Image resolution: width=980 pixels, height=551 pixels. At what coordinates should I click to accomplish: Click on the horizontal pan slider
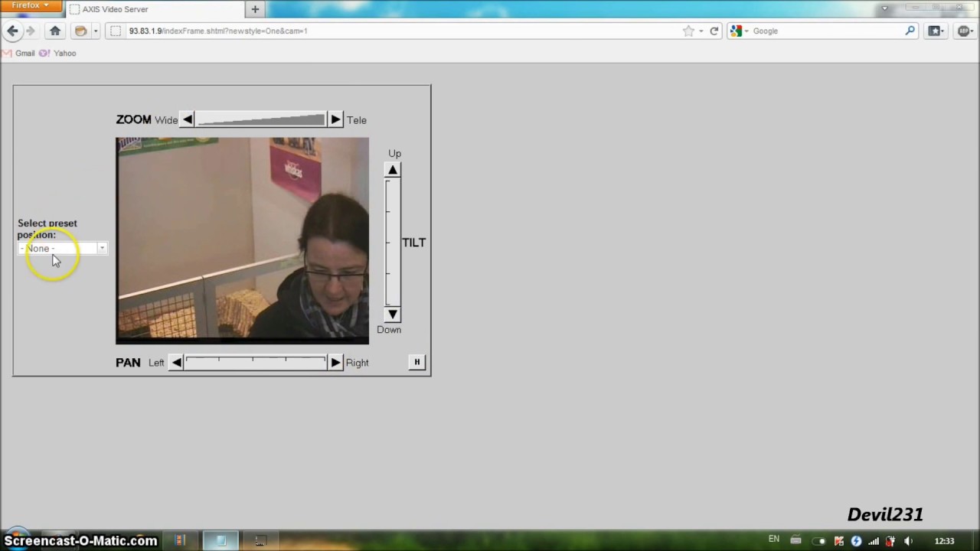256,363
